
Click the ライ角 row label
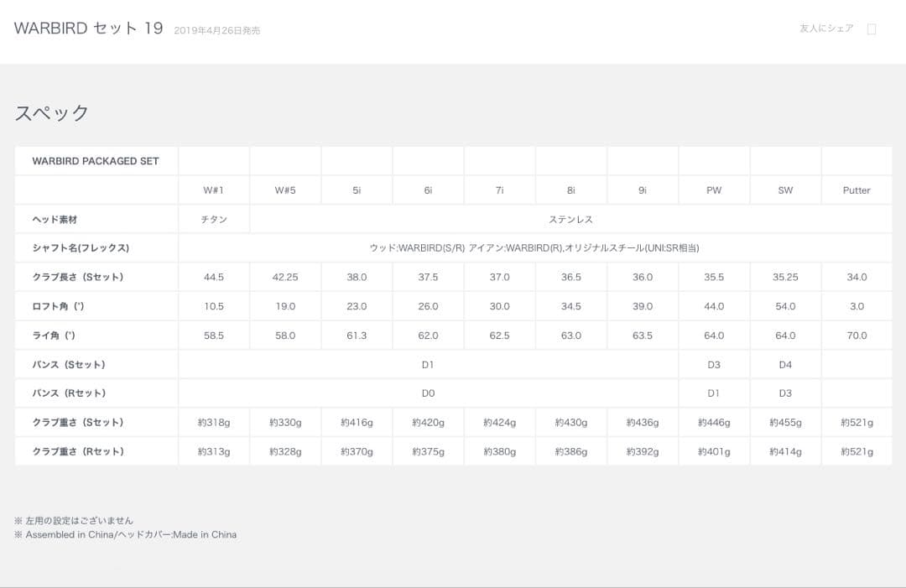96,336
